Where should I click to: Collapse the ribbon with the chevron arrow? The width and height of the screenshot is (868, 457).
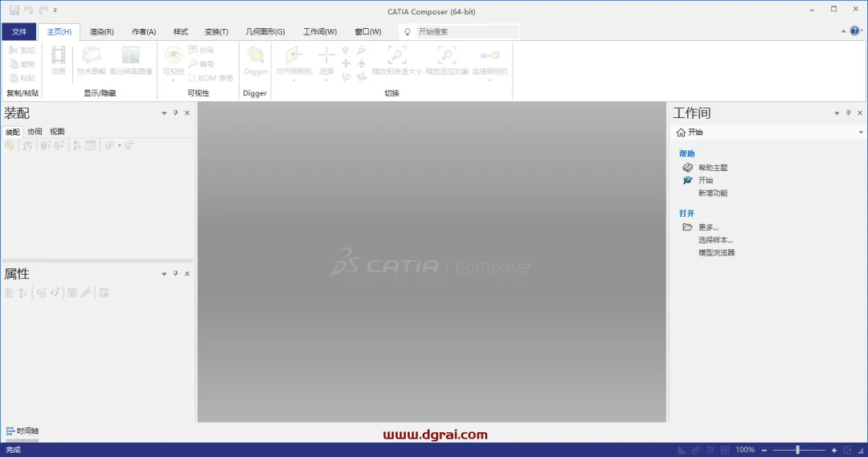pos(843,31)
